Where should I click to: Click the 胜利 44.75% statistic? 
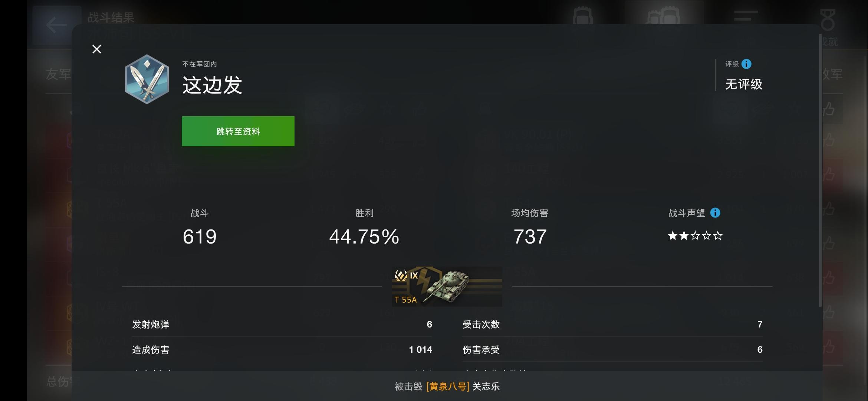tap(364, 228)
